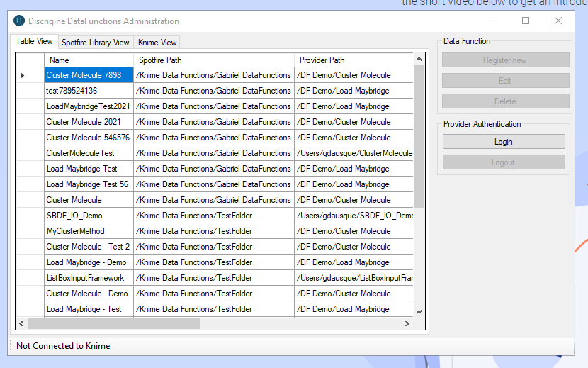Image resolution: width=588 pixels, height=368 pixels.
Task: Click the /Users/gdausque/ListBoxInputFra provider path cell
Action: pos(354,278)
